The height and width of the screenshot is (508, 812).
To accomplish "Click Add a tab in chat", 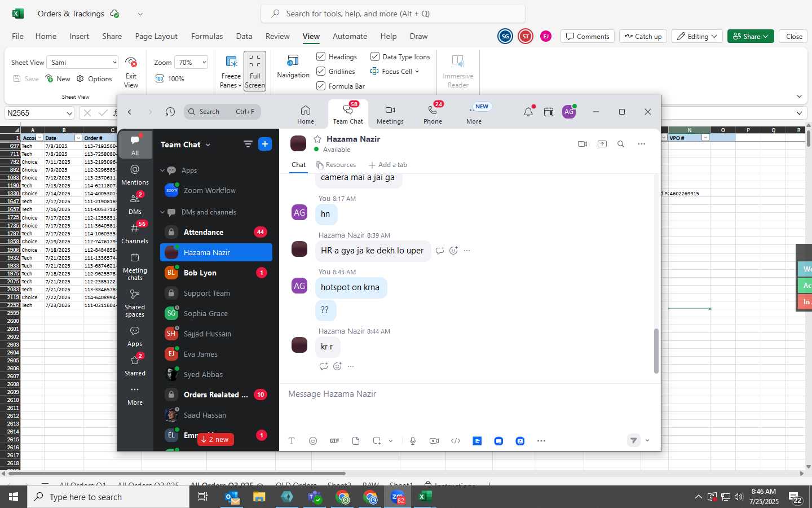I will tap(387, 165).
